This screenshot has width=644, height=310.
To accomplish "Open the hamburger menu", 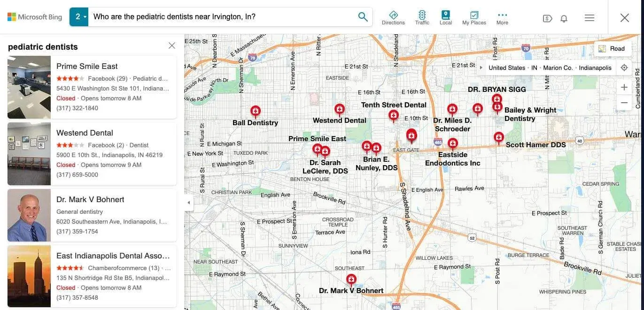I will point(590,18).
